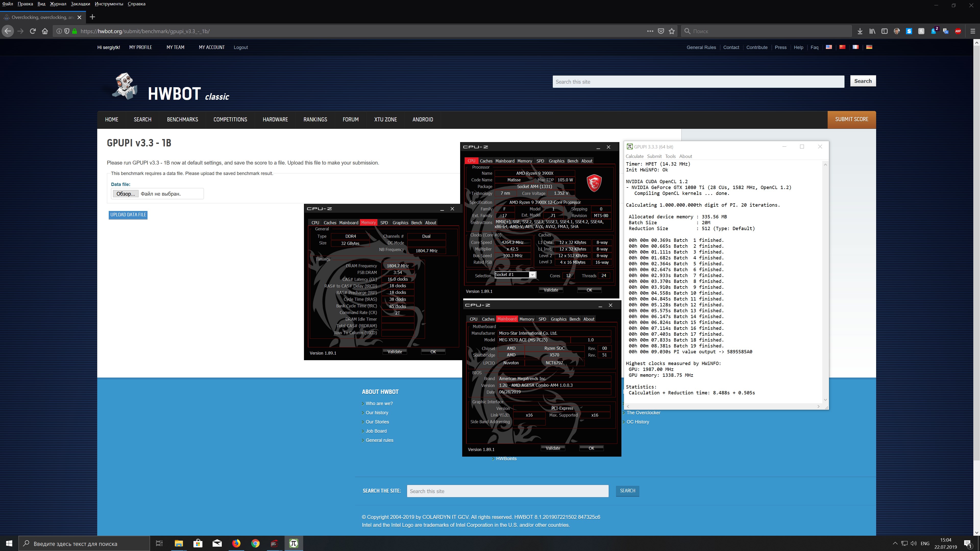Go to the Firefox home page
The height and width of the screenshot is (551, 980).
click(x=45, y=31)
